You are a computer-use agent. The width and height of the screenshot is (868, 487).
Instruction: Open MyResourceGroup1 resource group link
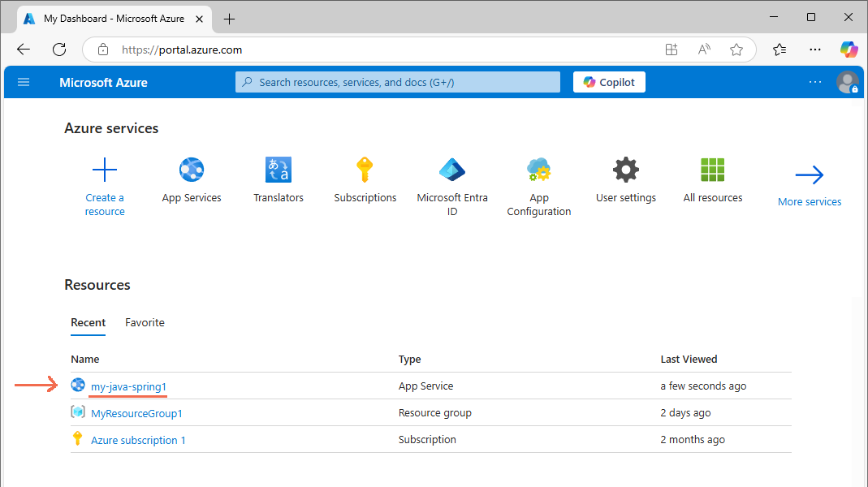pyautogui.click(x=136, y=413)
